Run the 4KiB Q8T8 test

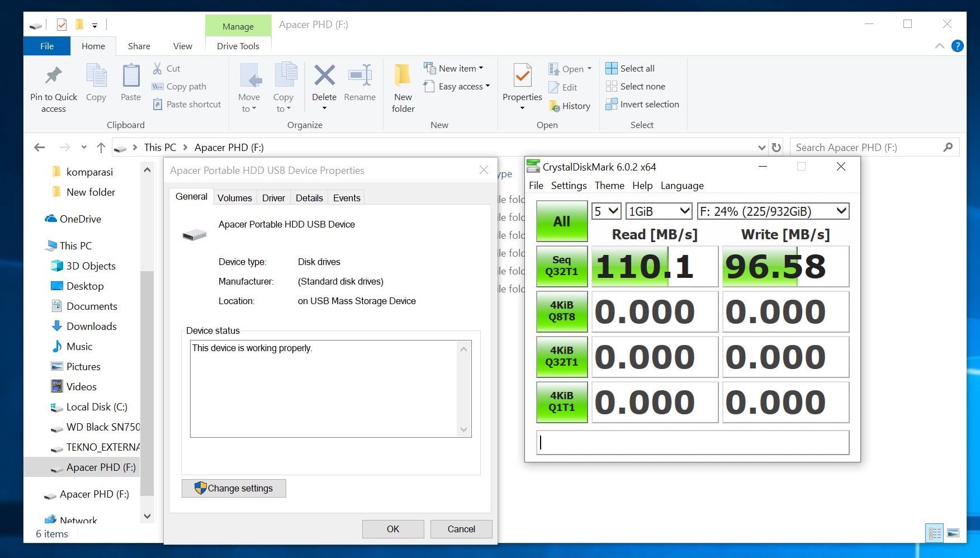[x=562, y=311]
